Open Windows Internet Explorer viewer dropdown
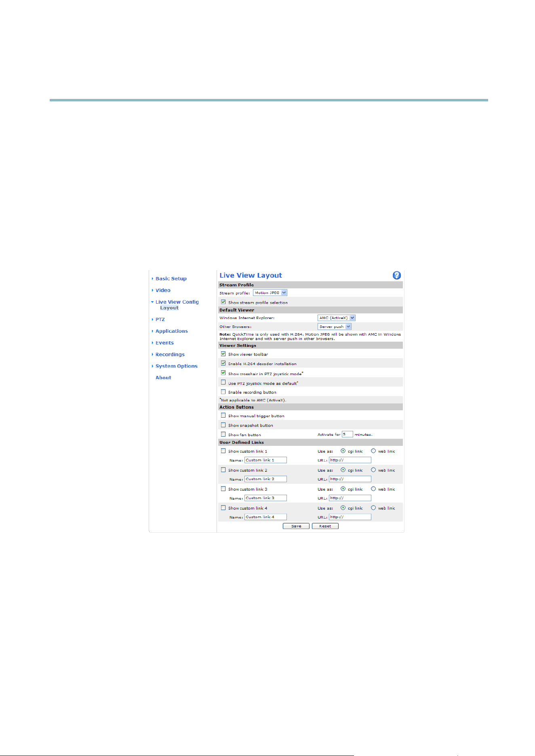Screen dimensions: 535x756 pyautogui.click(x=337, y=318)
